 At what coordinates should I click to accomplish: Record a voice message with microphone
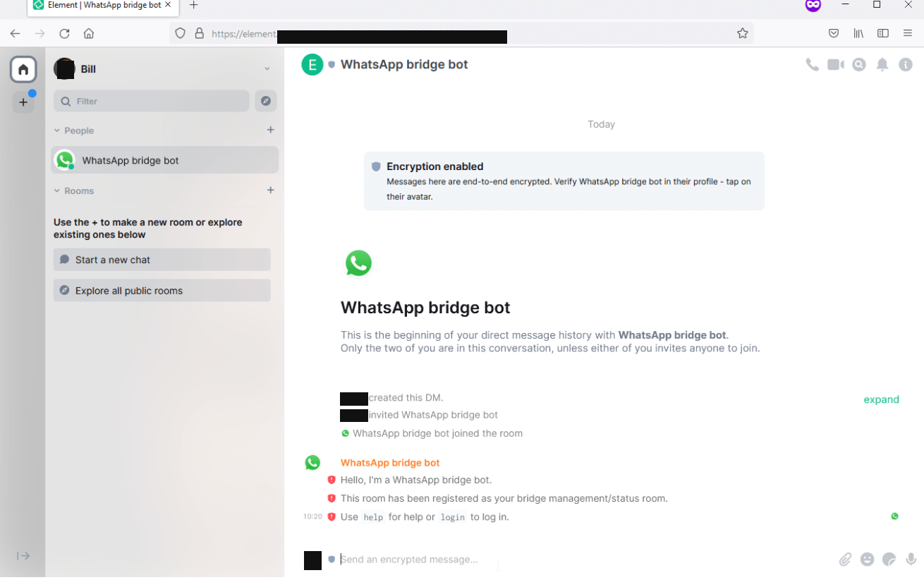click(x=911, y=560)
